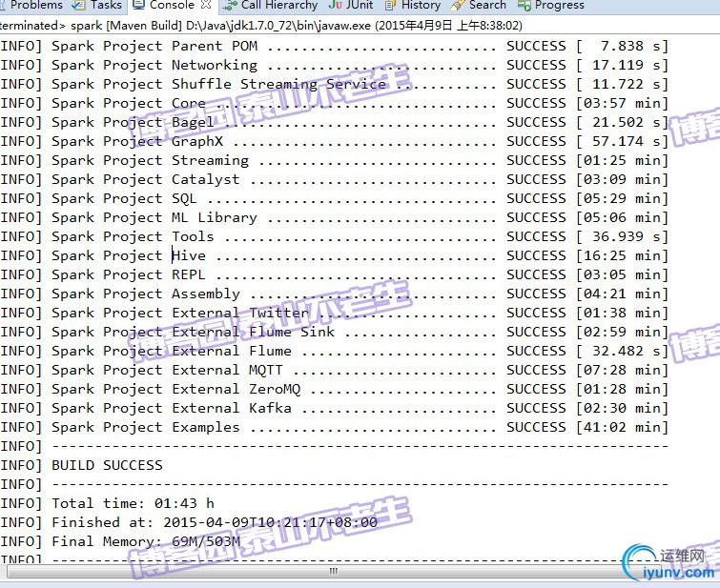Click the Spark Project ML Library line

(334, 217)
